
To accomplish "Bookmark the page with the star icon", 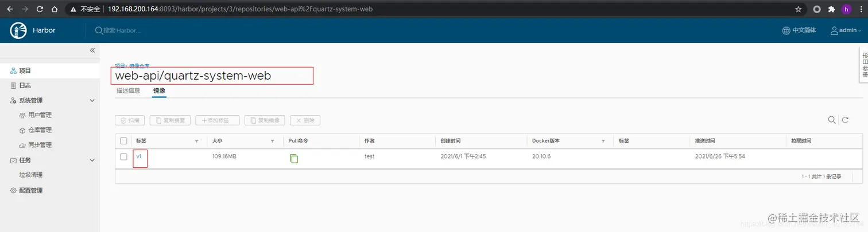I will [x=798, y=9].
